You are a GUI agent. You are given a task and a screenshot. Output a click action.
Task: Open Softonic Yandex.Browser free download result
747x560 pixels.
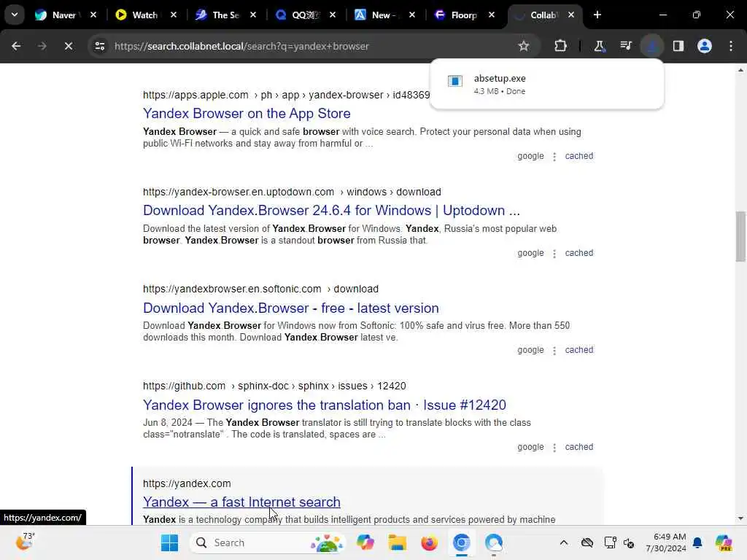(x=290, y=308)
